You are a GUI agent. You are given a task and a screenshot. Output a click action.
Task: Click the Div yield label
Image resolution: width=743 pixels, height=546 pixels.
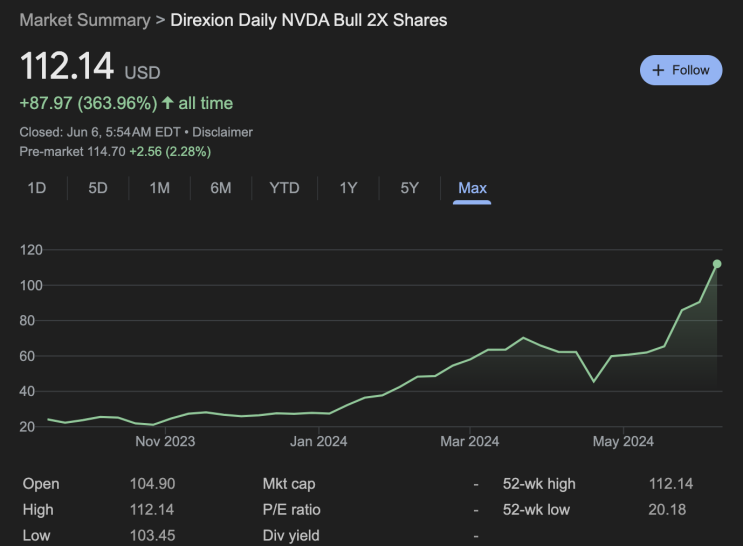[x=291, y=536]
